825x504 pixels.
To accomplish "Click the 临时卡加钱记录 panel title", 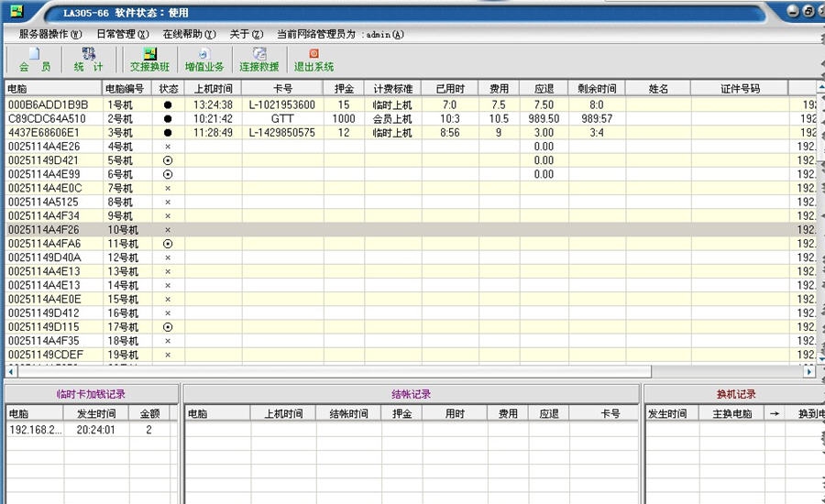I will pyautogui.click(x=91, y=394).
